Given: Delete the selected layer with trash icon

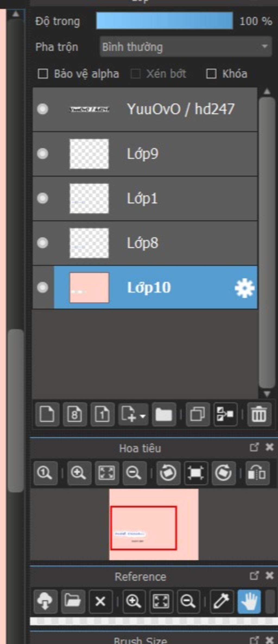Looking at the screenshot, I should (x=259, y=414).
